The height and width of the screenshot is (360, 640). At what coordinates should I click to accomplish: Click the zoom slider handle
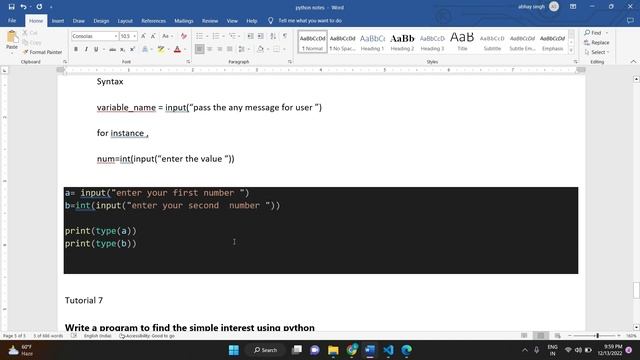point(598,336)
